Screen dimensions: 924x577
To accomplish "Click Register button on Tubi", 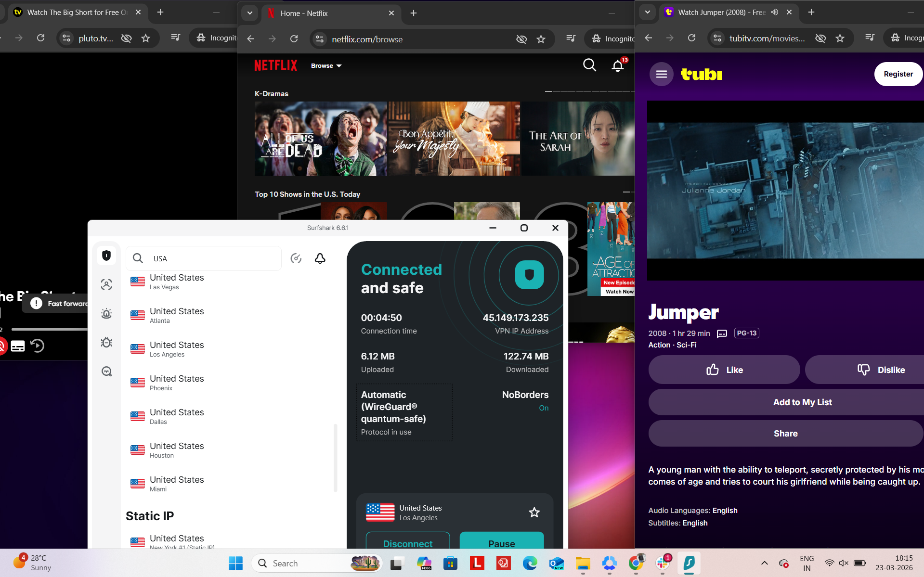I will (x=898, y=74).
